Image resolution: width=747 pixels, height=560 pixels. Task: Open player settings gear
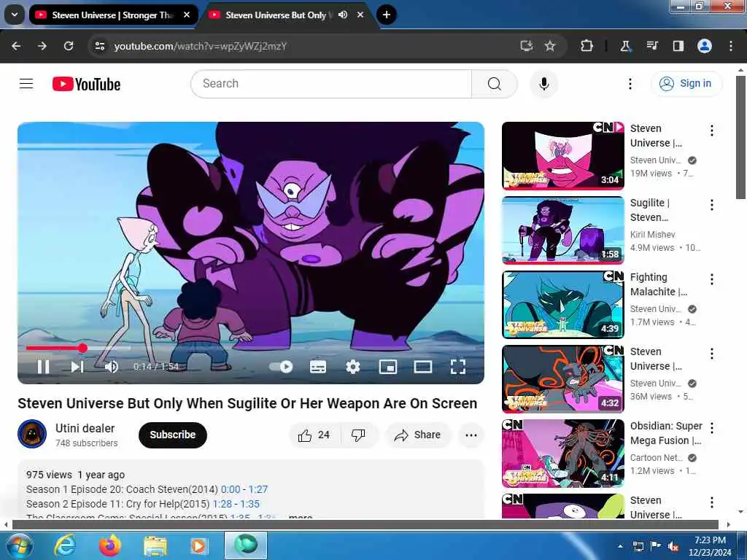coord(352,367)
